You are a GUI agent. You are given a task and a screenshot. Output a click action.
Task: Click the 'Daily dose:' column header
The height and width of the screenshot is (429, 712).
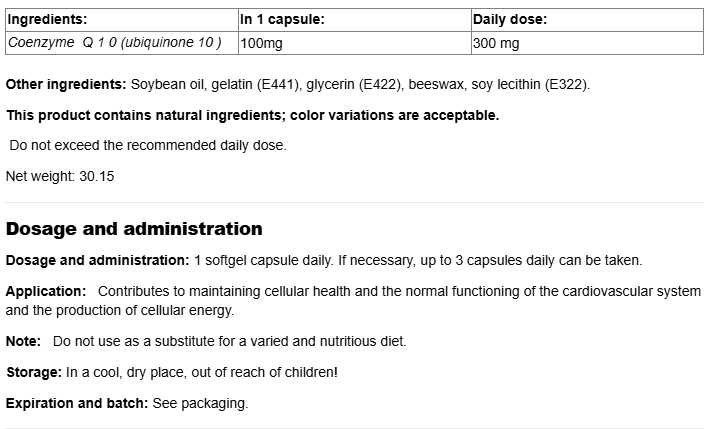click(509, 19)
